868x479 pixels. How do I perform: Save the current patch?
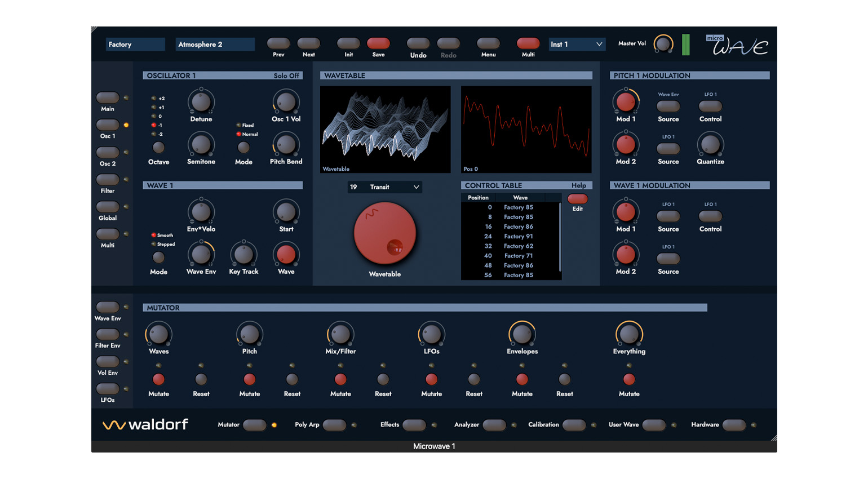click(378, 43)
